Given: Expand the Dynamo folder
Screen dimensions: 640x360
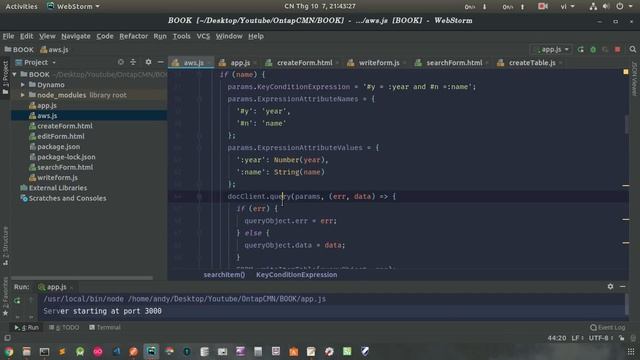Looking at the screenshot, I should 23,85.
